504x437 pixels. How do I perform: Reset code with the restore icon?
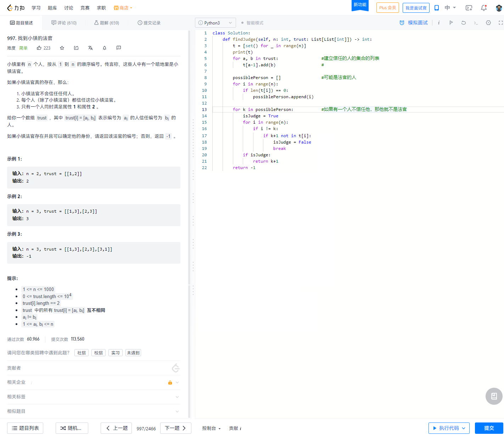point(464,23)
